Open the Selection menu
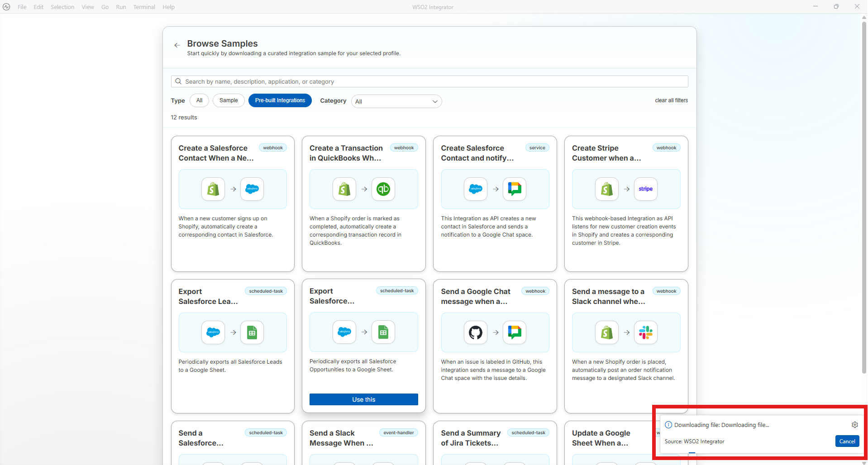Image resolution: width=868 pixels, height=465 pixels. pyautogui.click(x=62, y=7)
